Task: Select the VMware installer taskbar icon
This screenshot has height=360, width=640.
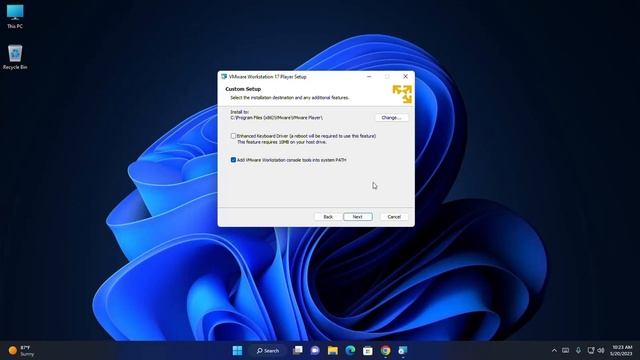Action: tap(403, 350)
